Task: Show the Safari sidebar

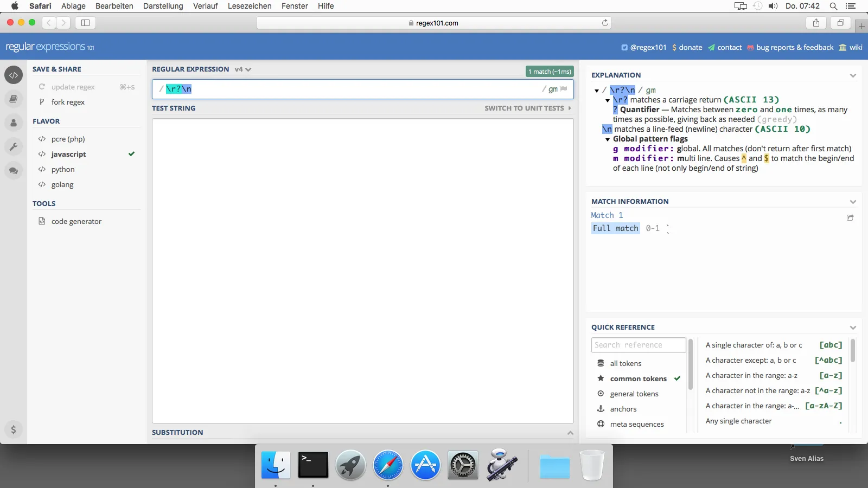Action: click(x=85, y=23)
